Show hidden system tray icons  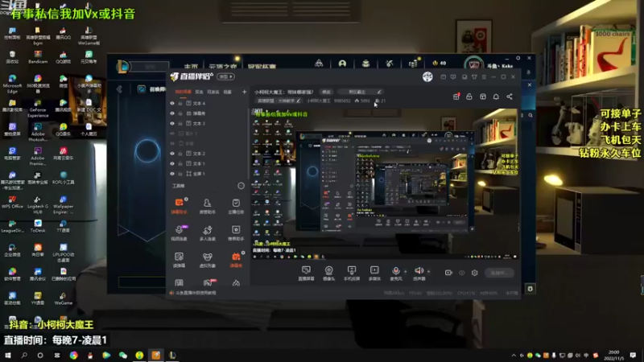click(514, 356)
